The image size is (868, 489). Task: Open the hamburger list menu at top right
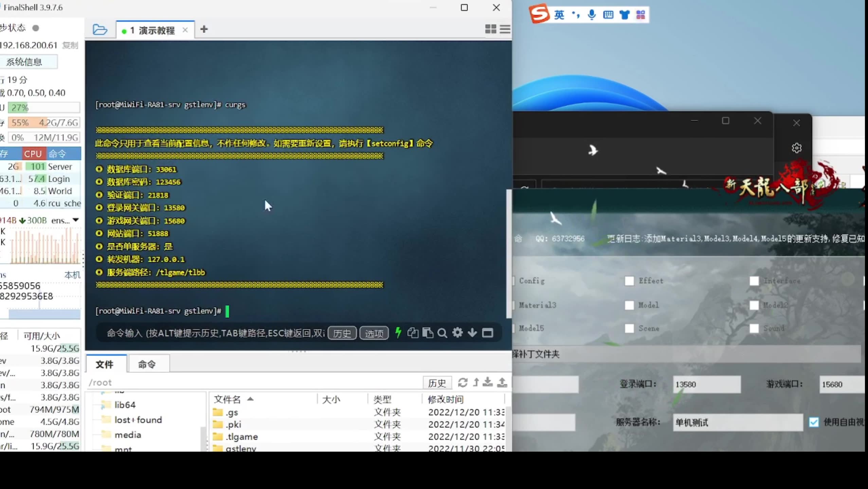pos(505,29)
